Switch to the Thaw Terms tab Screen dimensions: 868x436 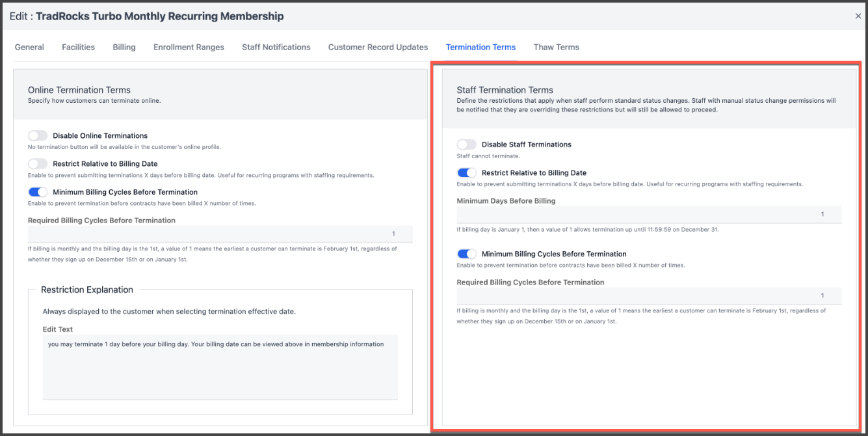[557, 47]
